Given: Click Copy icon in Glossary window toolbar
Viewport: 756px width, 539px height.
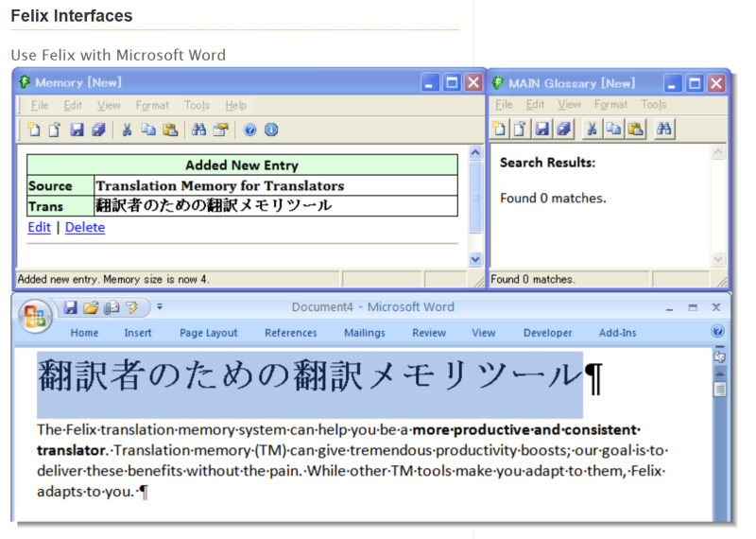Looking at the screenshot, I should tap(613, 129).
